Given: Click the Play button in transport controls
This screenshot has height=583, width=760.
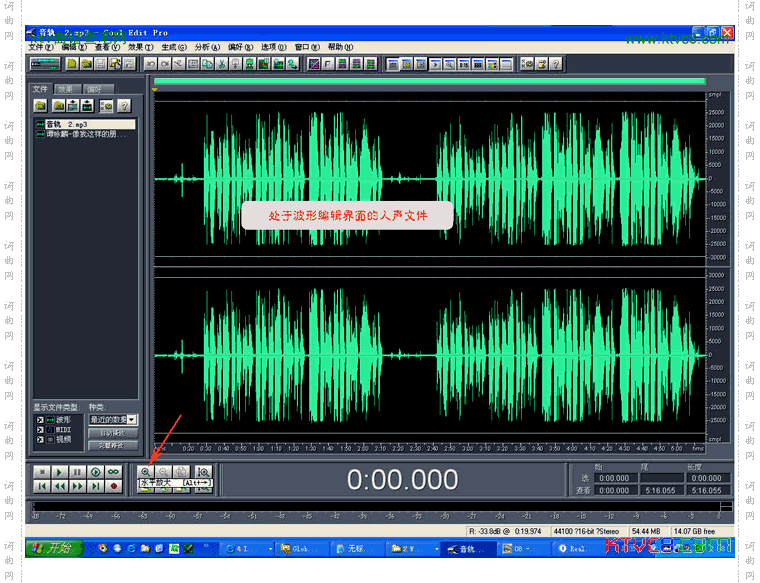Looking at the screenshot, I should [x=60, y=472].
